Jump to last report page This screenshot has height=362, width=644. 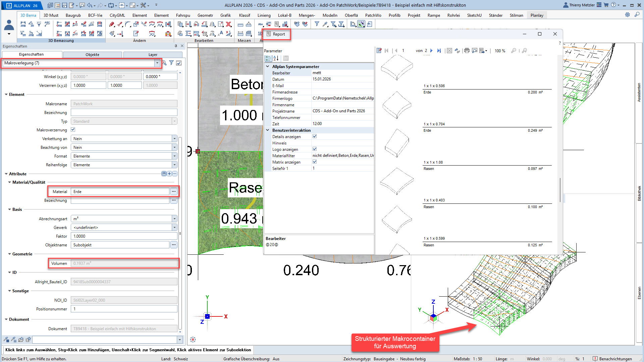[x=439, y=51]
